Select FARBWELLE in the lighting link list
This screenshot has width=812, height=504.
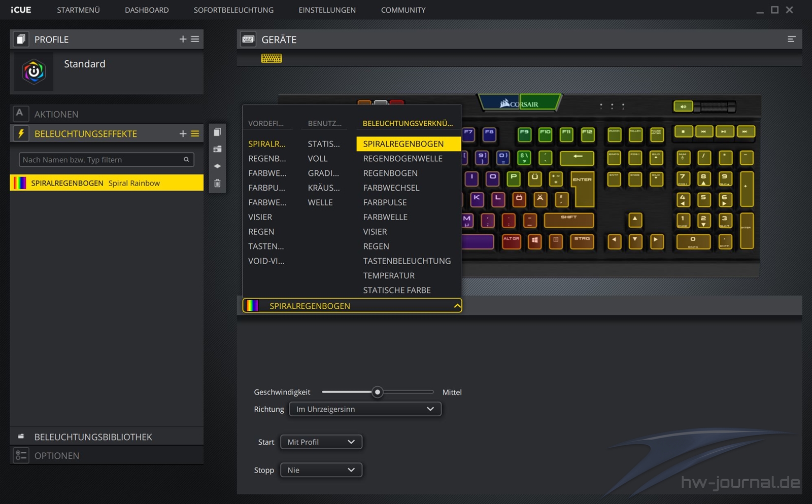tap(385, 217)
